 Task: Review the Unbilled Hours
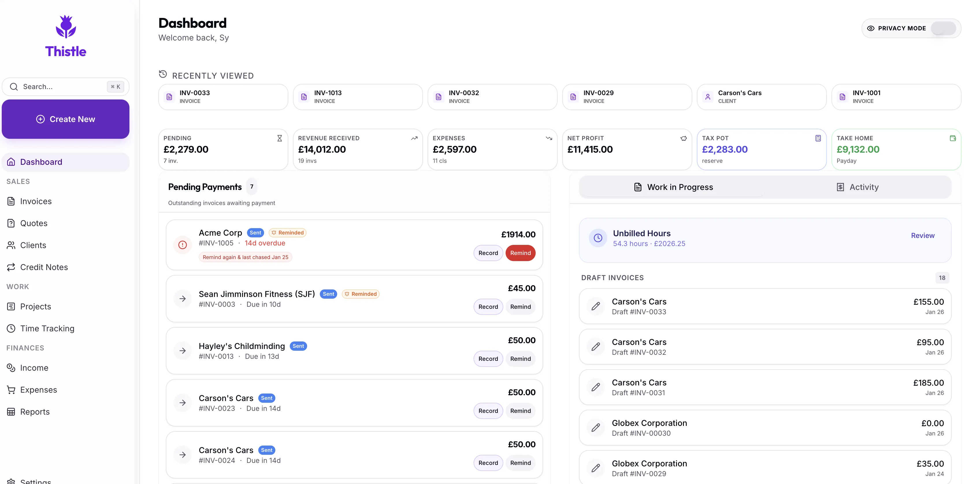coord(922,235)
